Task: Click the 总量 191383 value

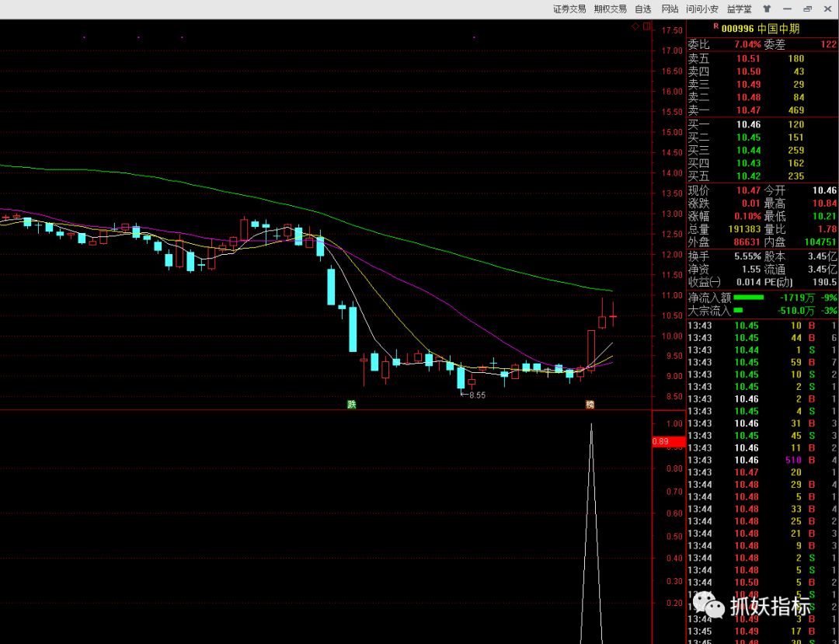Action: click(744, 229)
